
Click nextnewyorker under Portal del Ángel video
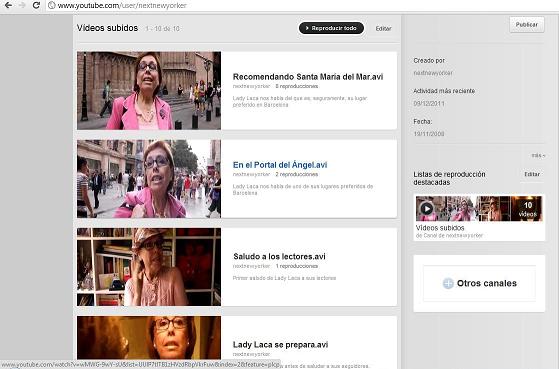251,174
